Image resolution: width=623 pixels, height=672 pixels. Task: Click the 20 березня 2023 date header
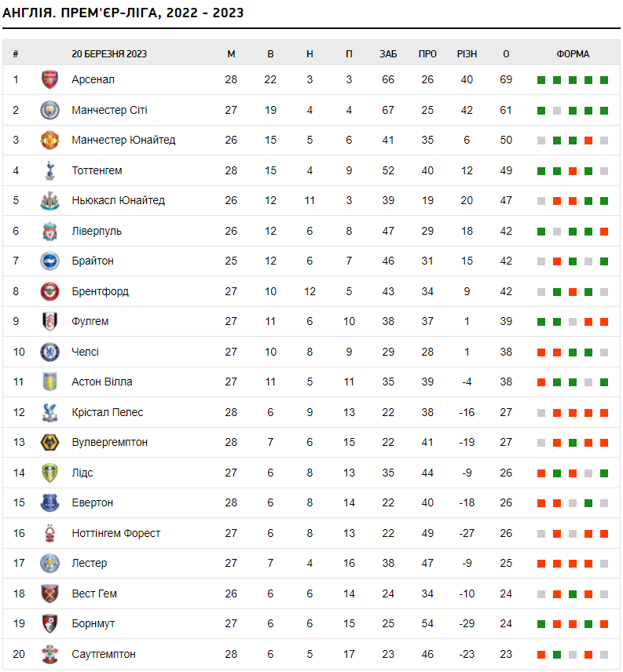coord(109,54)
